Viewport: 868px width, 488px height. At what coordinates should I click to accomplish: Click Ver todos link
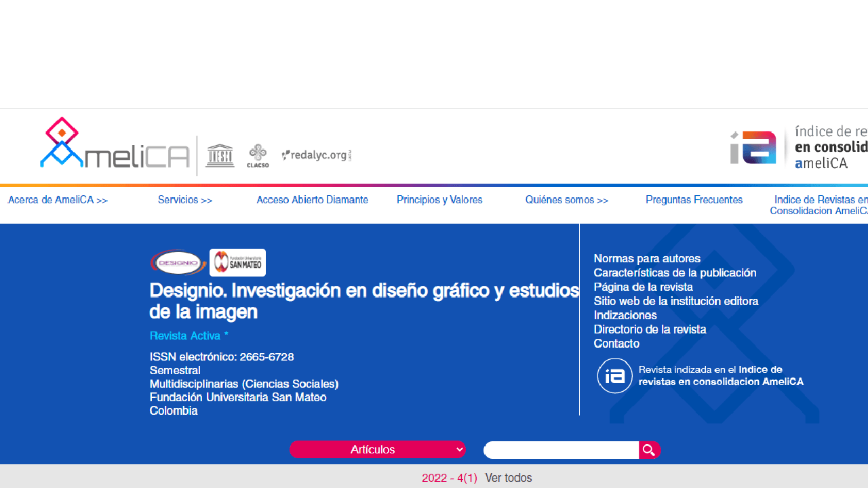click(509, 478)
